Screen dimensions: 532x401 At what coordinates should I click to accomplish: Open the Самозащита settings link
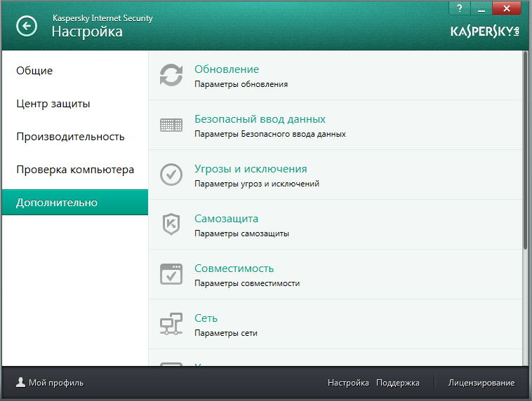click(226, 219)
